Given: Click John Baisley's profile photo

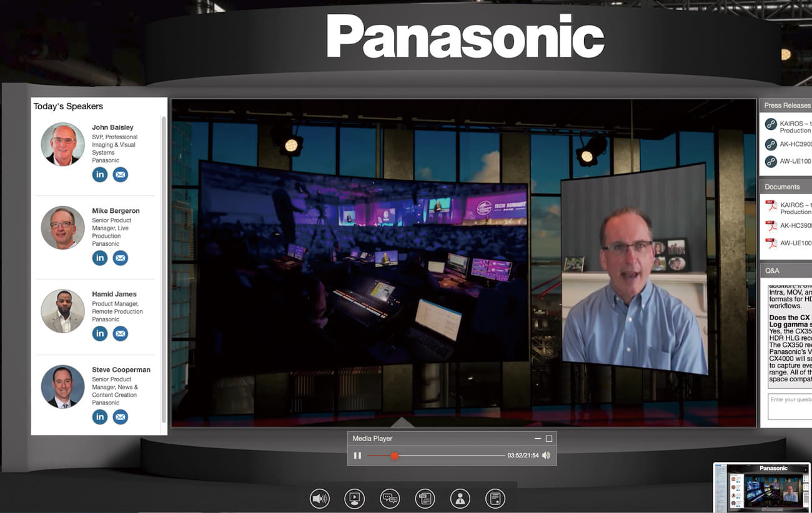Looking at the screenshot, I should pyautogui.click(x=63, y=144).
